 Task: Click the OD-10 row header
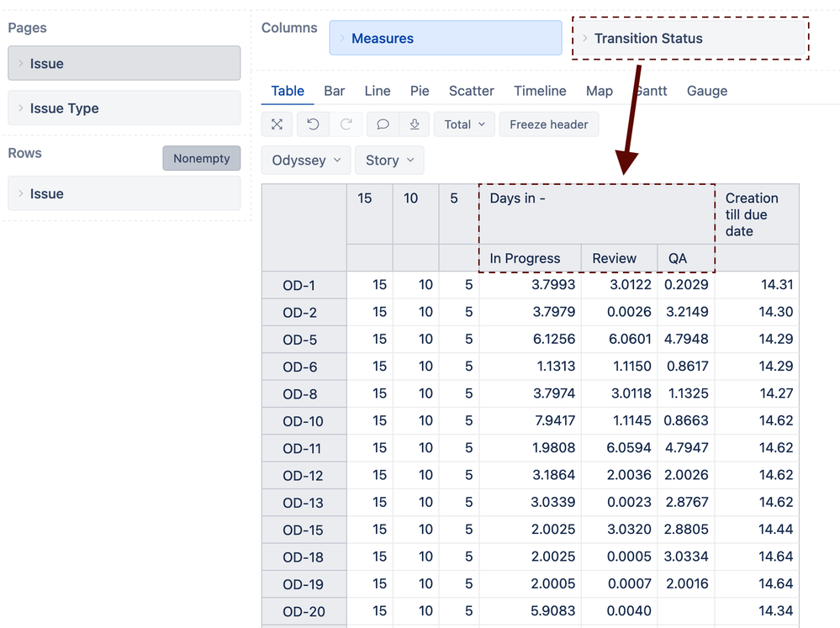pos(303,421)
